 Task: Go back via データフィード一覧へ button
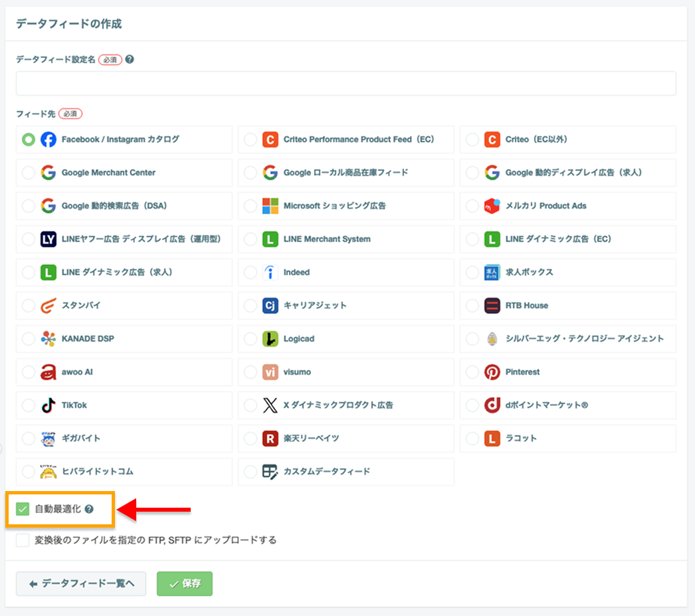coord(81,583)
